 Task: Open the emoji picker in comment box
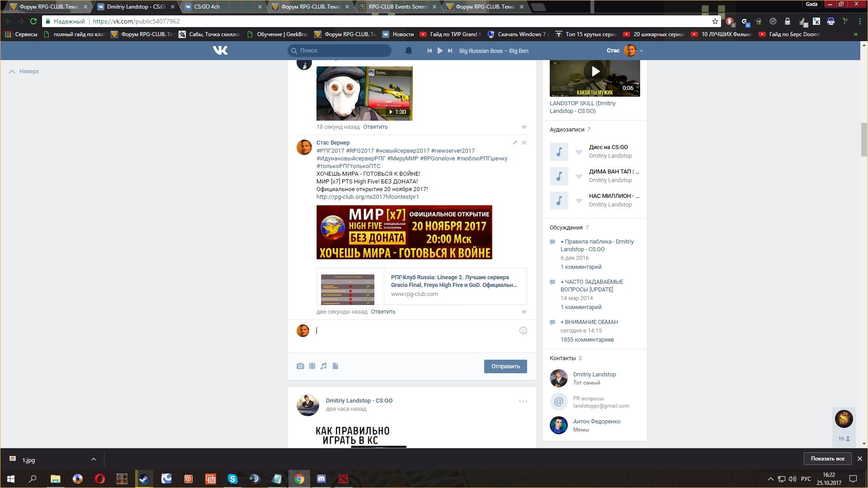click(523, 331)
